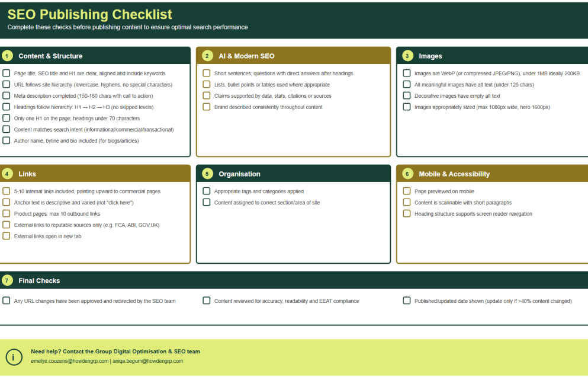Check the 'Meta description completed' checkbox
The image size is (588, 377).
tap(7, 96)
